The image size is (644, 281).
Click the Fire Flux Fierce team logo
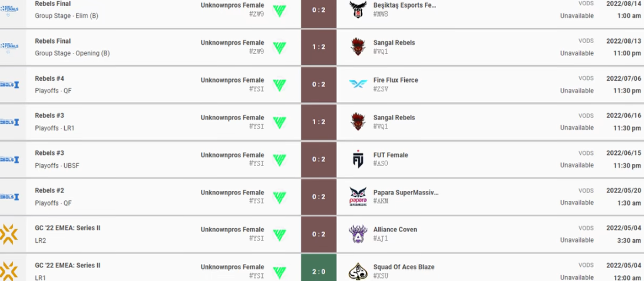point(358,84)
